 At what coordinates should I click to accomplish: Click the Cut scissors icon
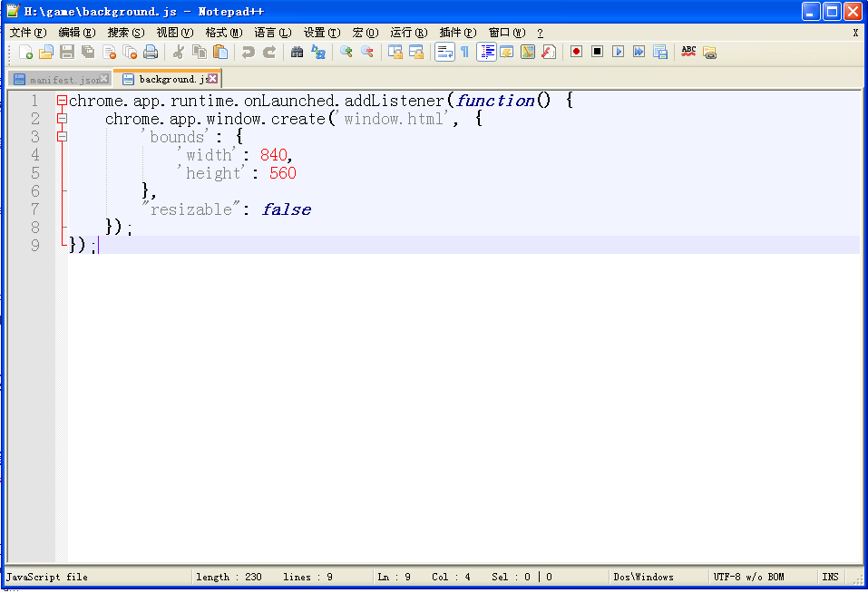click(179, 52)
